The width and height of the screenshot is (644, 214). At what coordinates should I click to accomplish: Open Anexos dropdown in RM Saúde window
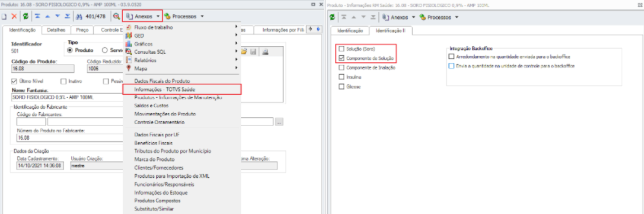[x=399, y=17]
